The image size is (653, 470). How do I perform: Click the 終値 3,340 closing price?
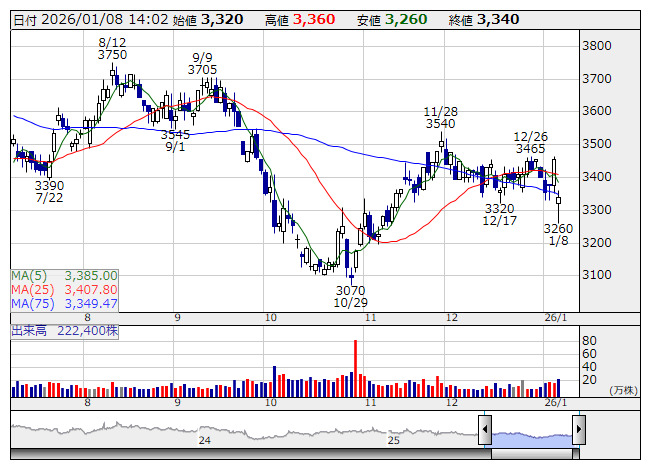pyautogui.click(x=484, y=20)
